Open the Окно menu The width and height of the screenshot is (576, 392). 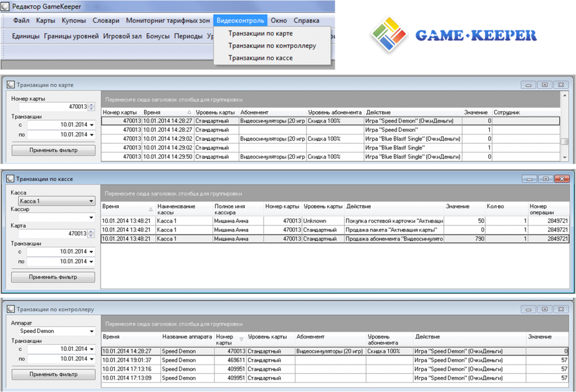(x=279, y=21)
